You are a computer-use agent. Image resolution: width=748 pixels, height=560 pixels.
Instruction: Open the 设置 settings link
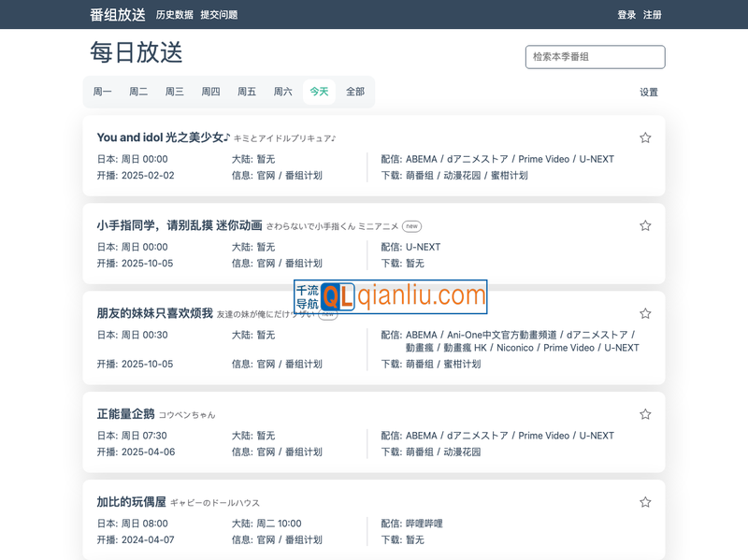(x=647, y=92)
